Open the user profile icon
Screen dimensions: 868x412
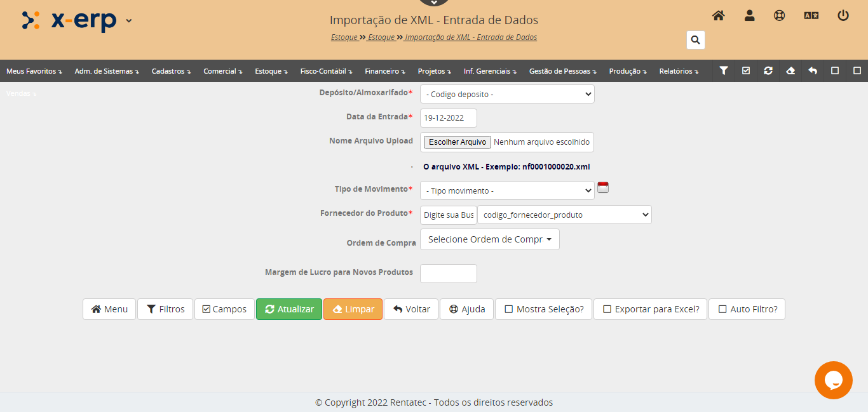[x=750, y=16]
